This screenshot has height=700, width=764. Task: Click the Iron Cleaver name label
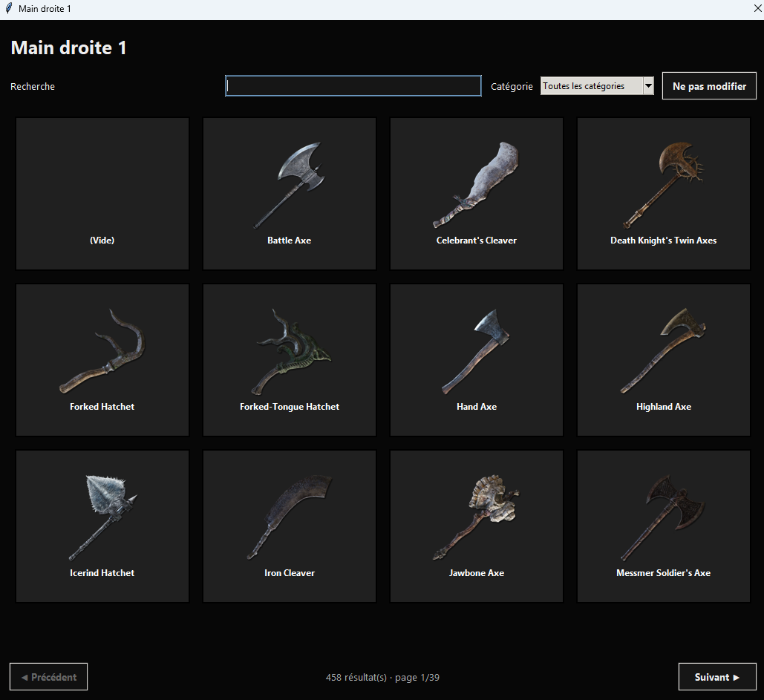290,573
